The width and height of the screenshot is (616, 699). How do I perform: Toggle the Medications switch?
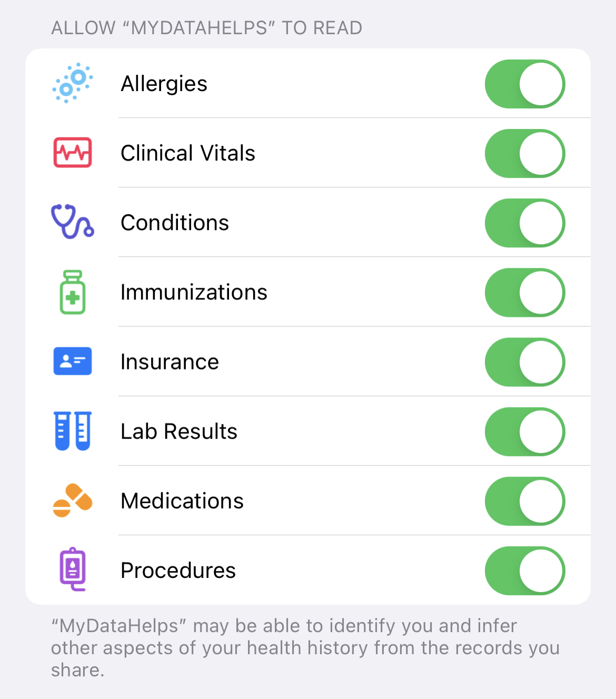coord(525,501)
